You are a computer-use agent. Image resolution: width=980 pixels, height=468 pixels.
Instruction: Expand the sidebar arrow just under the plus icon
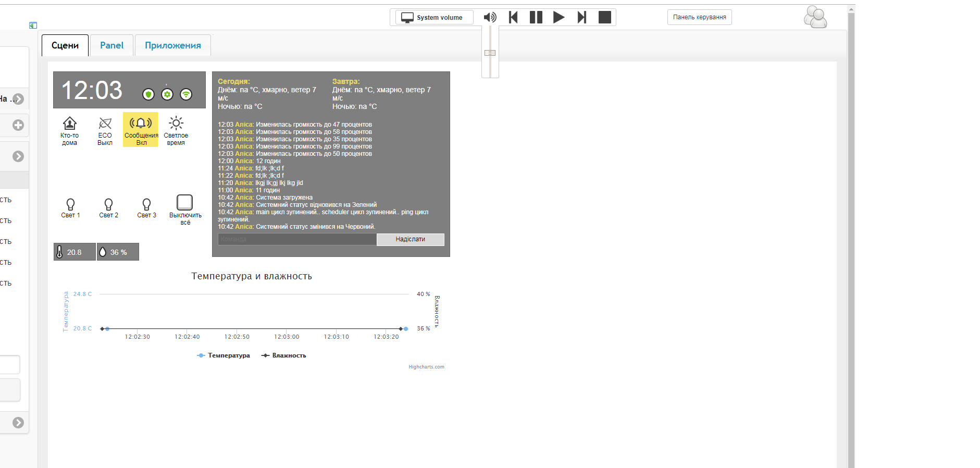(x=18, y=156)
